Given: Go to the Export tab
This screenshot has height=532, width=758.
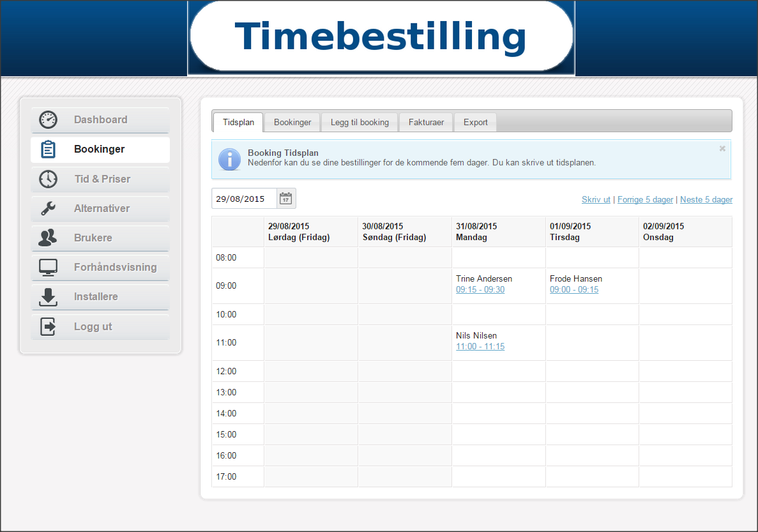Looking at the screenshot, I should coord(476,123).
